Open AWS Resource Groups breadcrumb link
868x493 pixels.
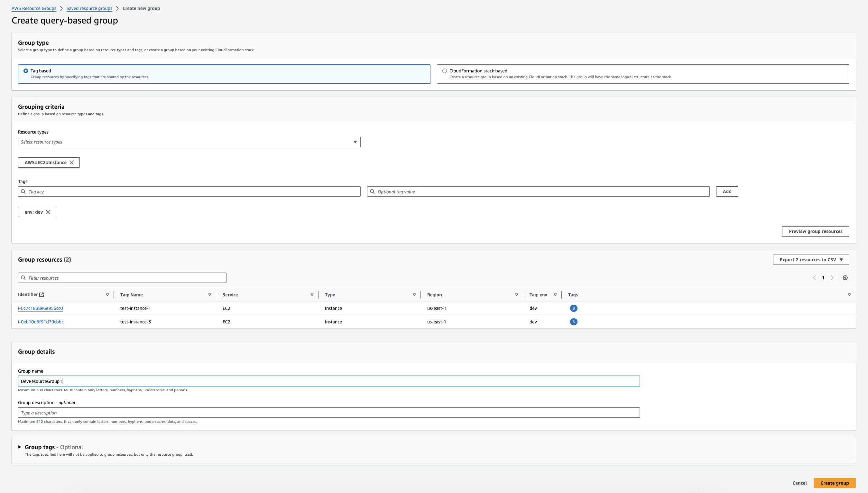pos(34,8)
